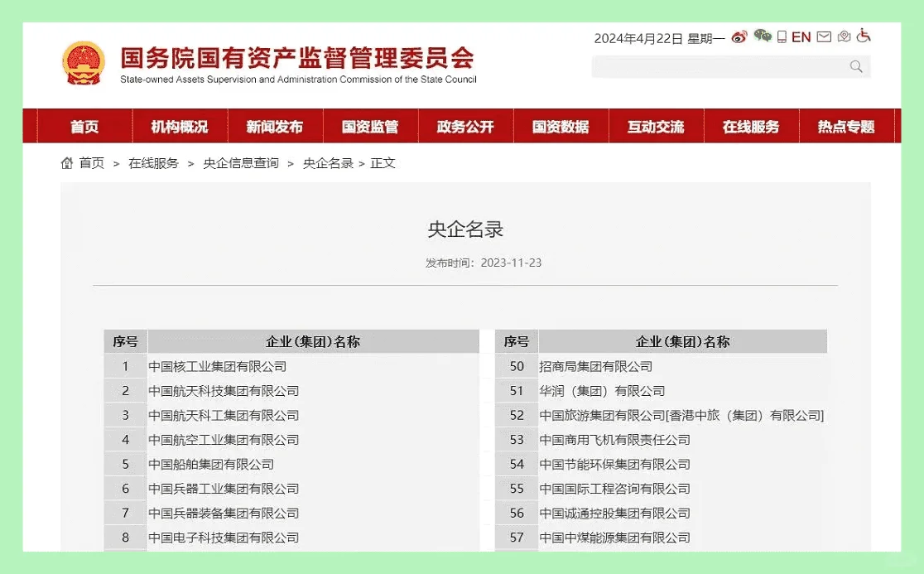Select row 中国中煤能源集团有限公司

tap(662, 538)
